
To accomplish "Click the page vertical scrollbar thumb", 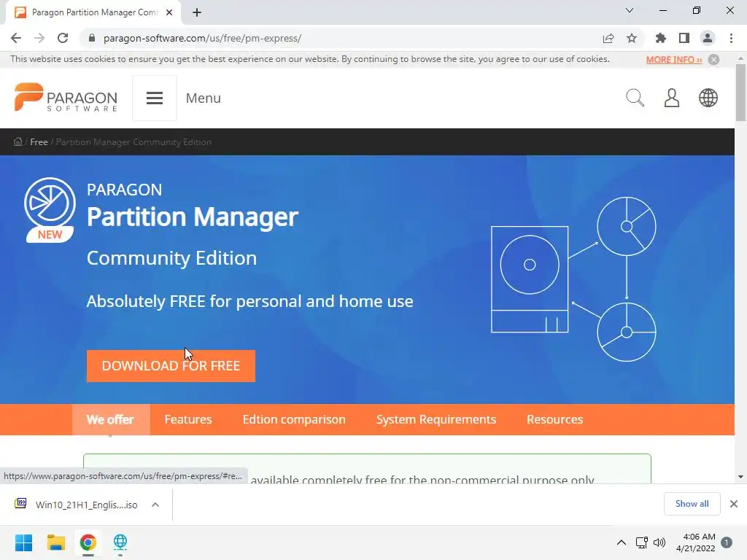I will coord(740,93).
